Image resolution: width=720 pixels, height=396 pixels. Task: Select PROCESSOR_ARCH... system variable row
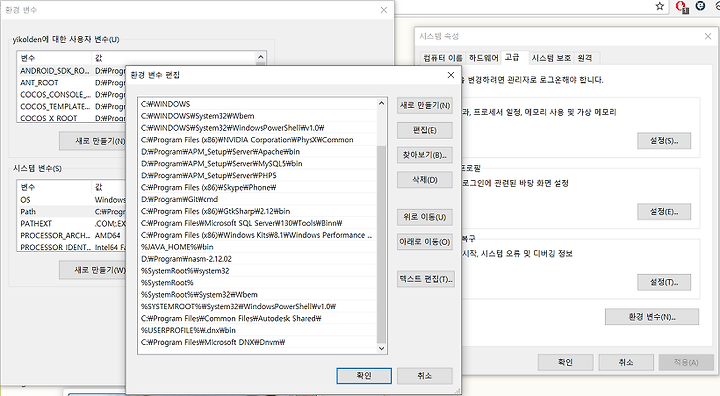[x=72, y=236]
